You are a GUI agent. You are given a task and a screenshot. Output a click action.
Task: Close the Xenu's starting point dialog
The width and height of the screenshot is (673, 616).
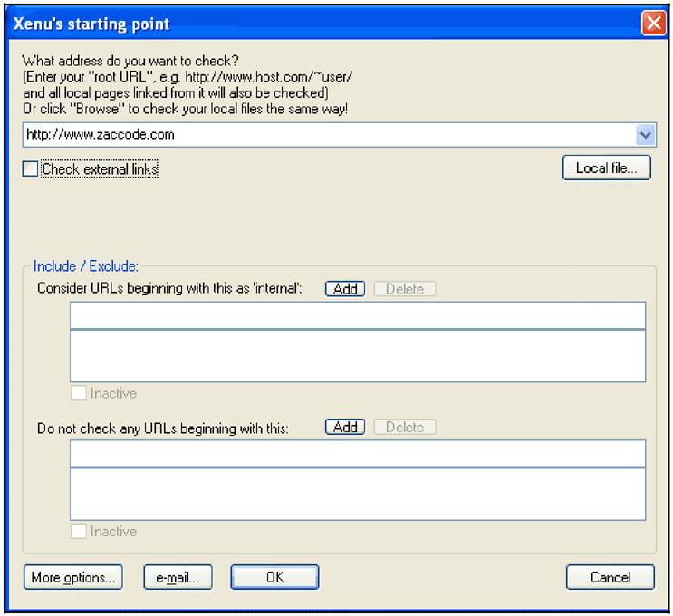[653, 24]
